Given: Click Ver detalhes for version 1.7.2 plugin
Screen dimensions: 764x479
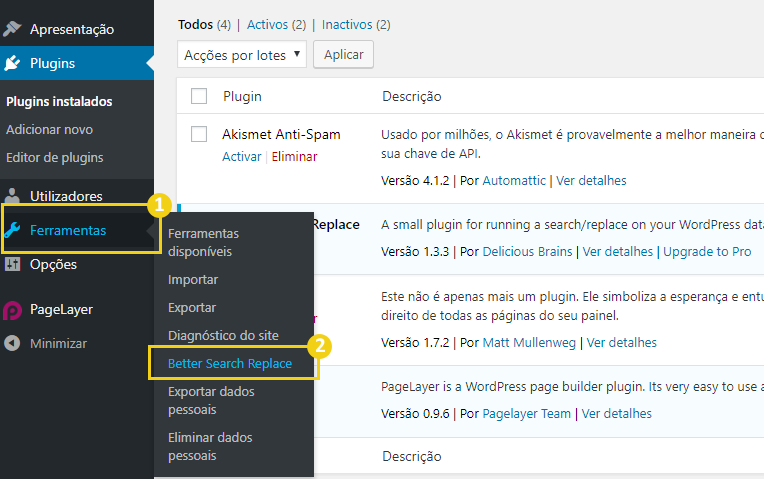Looking at the screenshot, I should point(621,343).
